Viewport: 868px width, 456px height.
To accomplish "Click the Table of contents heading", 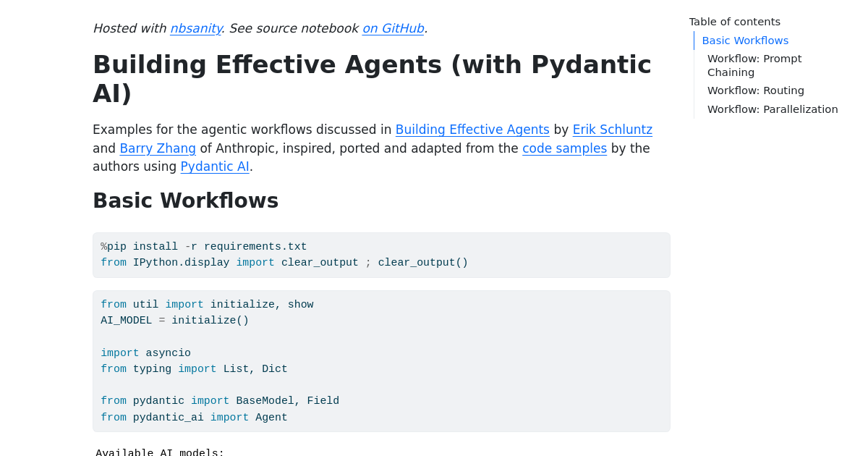I will pos(734,22).
